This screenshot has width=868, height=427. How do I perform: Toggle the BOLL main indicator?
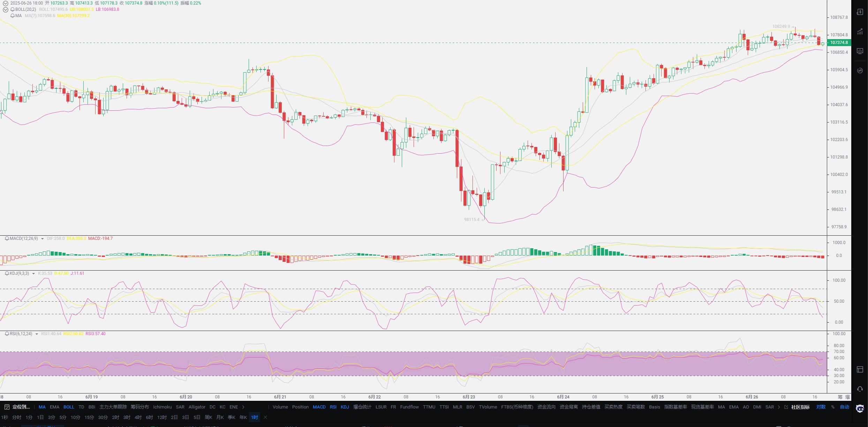click(x=69, y=407)
